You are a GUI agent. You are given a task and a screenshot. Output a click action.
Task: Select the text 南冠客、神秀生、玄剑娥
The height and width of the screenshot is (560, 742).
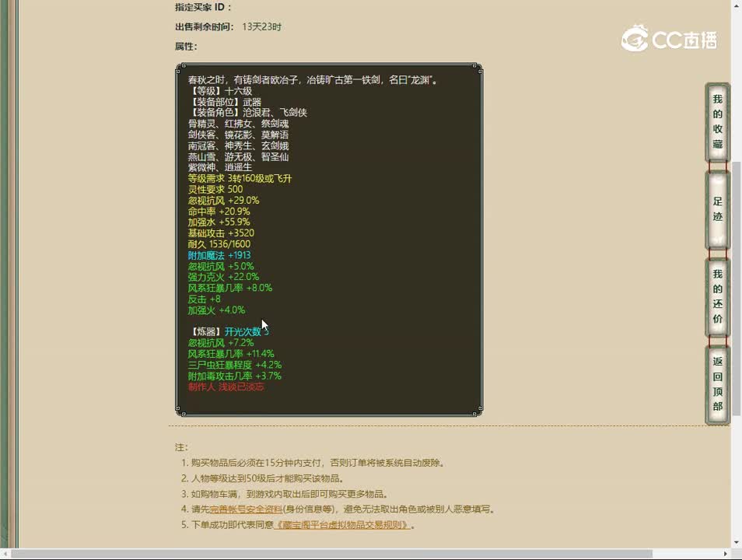point(239,145)
